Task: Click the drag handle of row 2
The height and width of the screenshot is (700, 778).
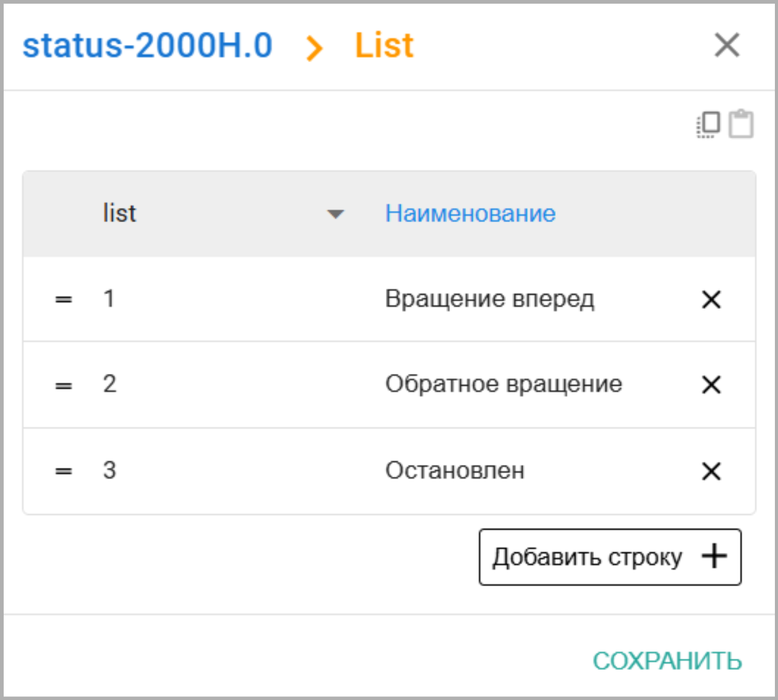Action: coord(63,386)
